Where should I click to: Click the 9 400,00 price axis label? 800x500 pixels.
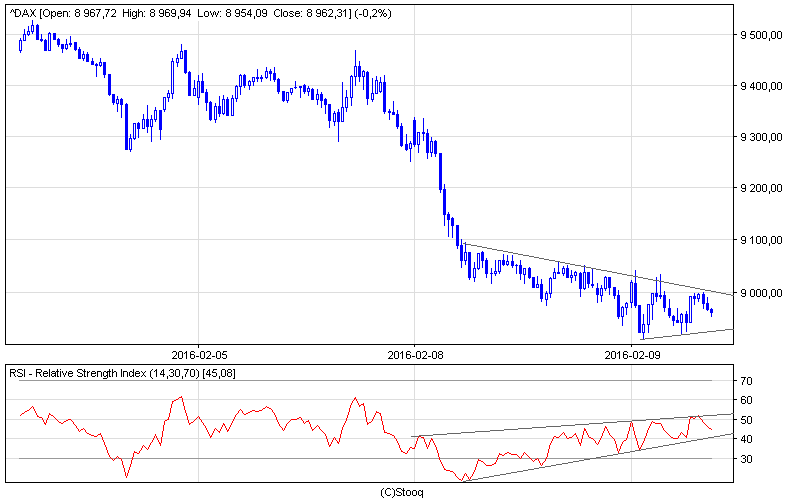tap(761, 86)
